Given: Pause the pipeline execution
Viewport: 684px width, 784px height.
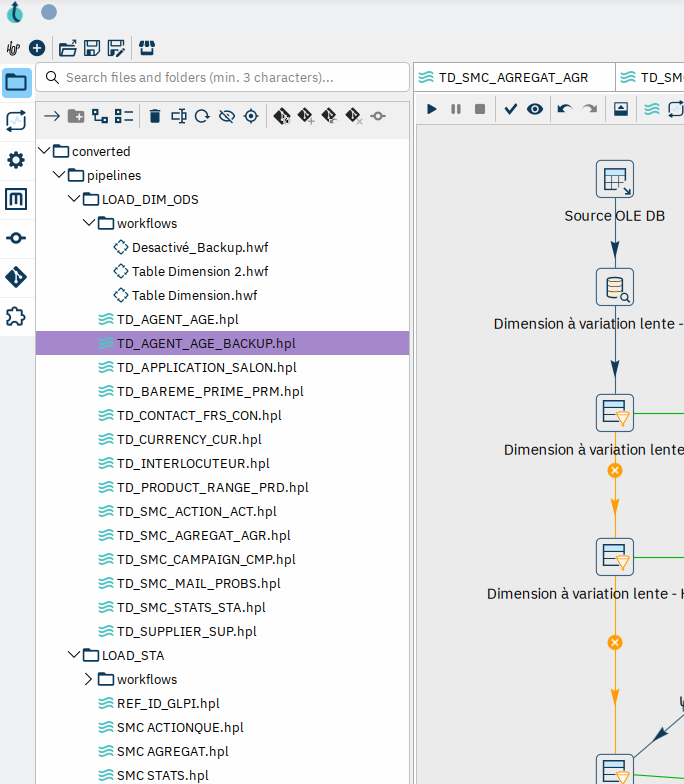Looking at the screenshot, I should point(456,109).
